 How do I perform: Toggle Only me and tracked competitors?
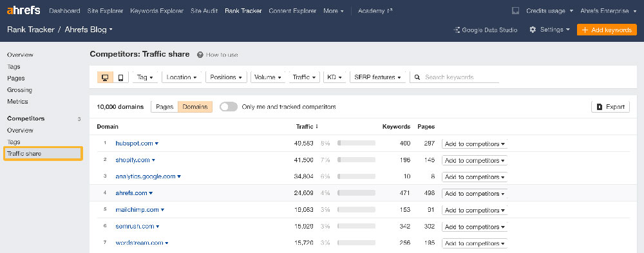coord(229,107)
